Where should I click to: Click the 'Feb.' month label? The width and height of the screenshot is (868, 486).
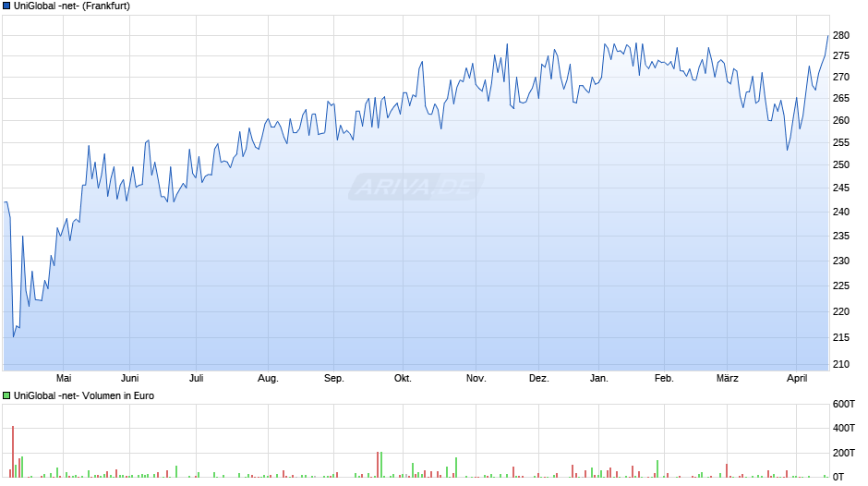pos(664,378)
